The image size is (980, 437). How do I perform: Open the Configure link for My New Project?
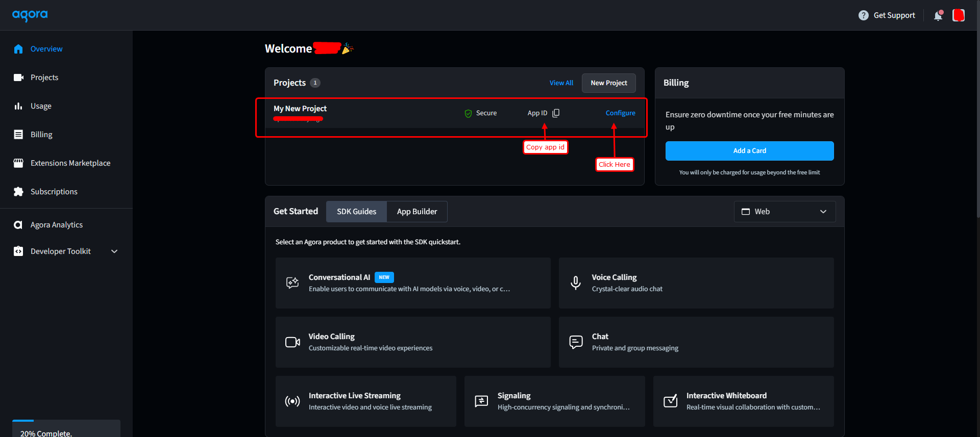coord(620,113)
